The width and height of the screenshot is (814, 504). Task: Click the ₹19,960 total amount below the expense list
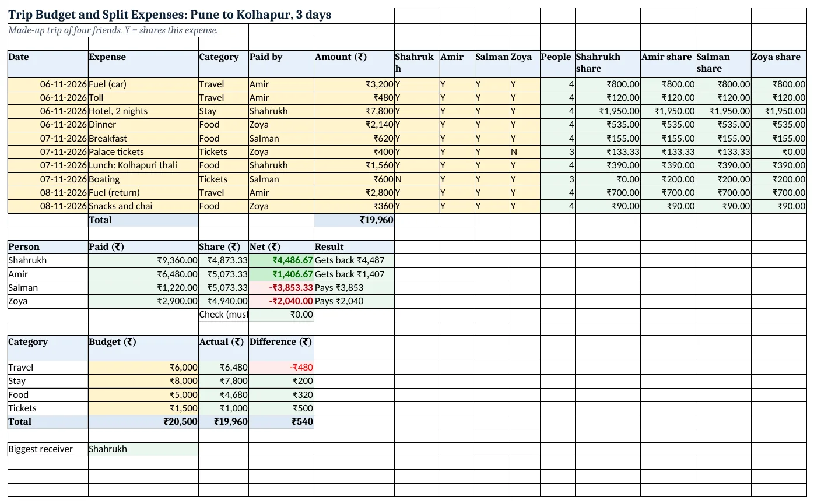pyautogui.click(x=354, y=220)
